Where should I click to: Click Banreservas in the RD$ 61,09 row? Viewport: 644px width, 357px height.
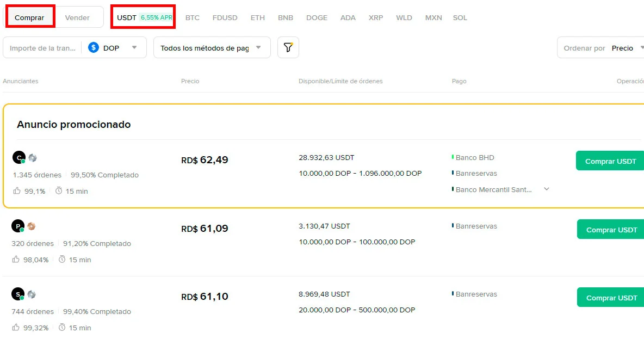click(x=476, y=226)
